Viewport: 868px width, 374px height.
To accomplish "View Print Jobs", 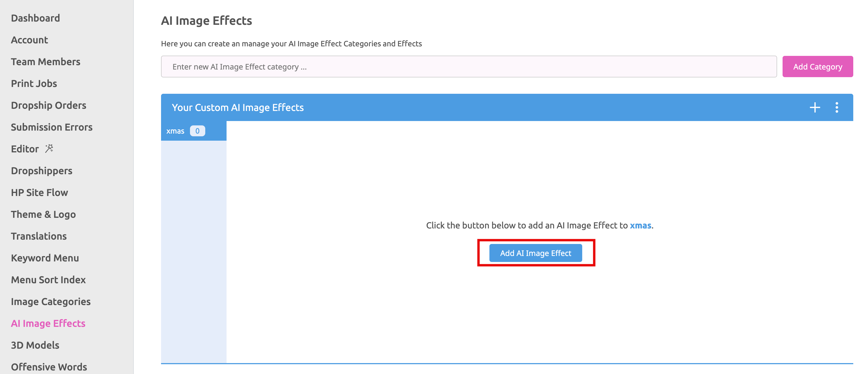I will [x=34, y=83].
